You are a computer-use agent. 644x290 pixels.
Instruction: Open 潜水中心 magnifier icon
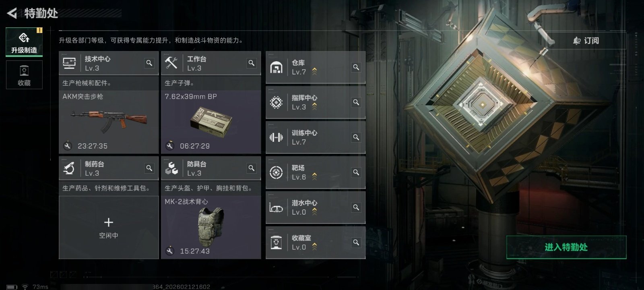point(356,207)
